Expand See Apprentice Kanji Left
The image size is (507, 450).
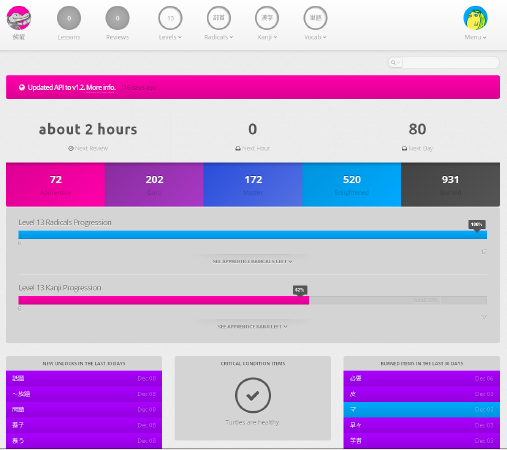253,327
